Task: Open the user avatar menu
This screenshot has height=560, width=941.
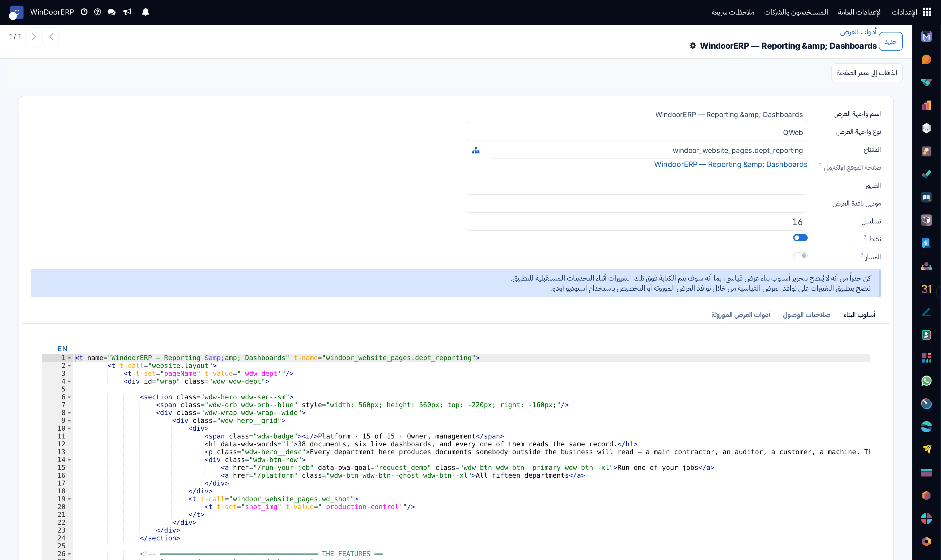Action: (x=16, y=12)
